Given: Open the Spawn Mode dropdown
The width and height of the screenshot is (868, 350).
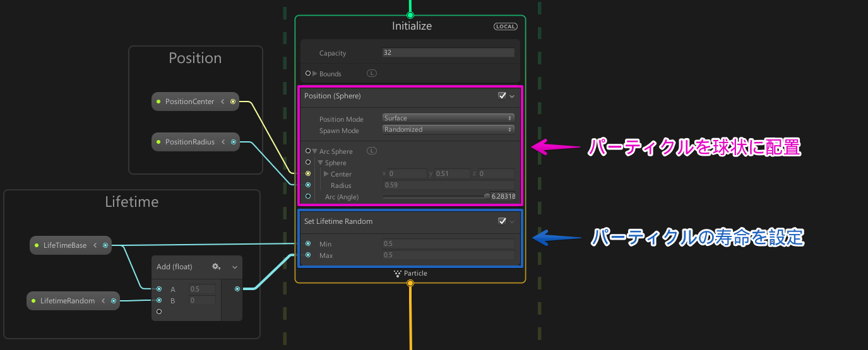Looking at the screenshot, I should coord(448,129).
